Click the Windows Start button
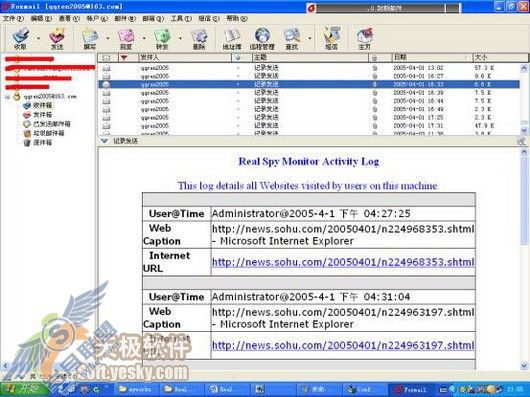Screen dimensions: 530x397 [23, 390]
